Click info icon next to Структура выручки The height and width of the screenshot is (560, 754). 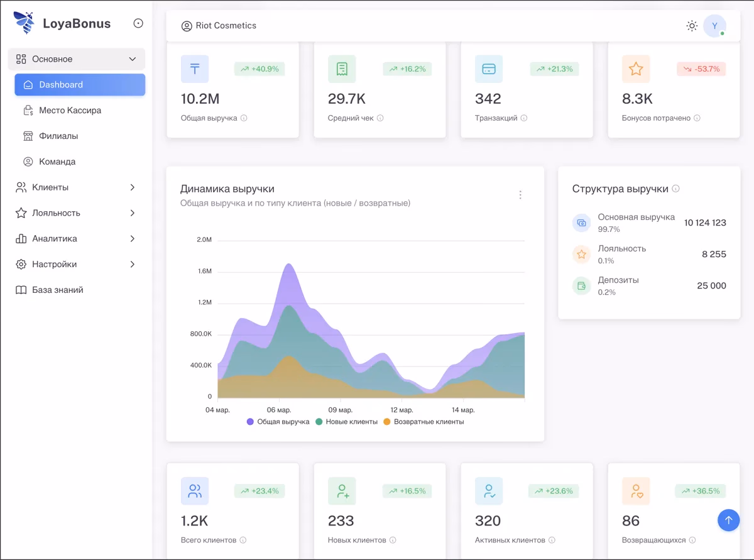coord(676,189)
